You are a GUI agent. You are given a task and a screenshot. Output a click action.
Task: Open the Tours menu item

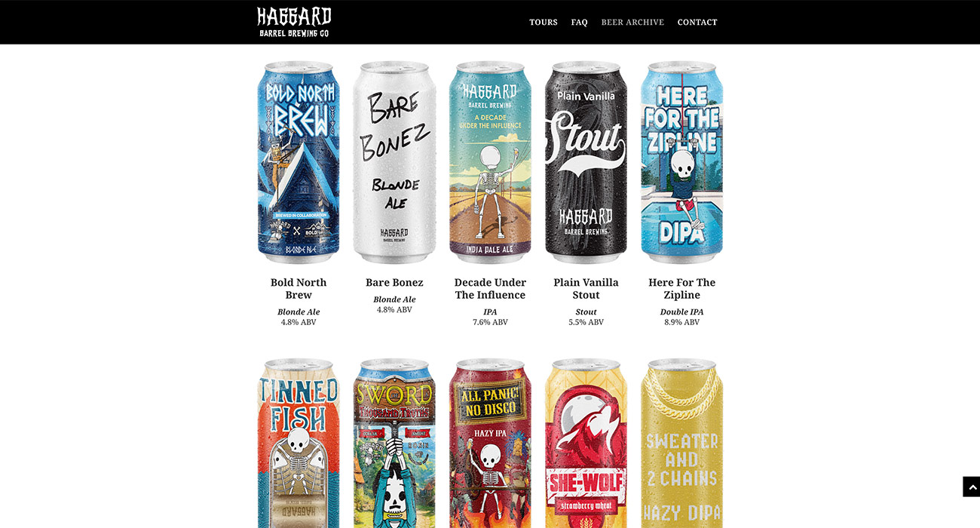pyautogui.click(x=544, y=23)
